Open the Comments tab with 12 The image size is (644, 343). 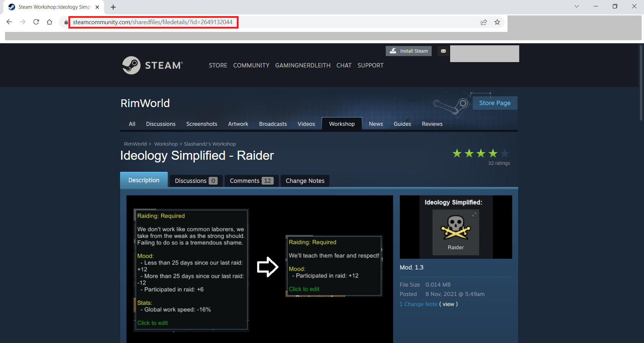click(252, 181)
